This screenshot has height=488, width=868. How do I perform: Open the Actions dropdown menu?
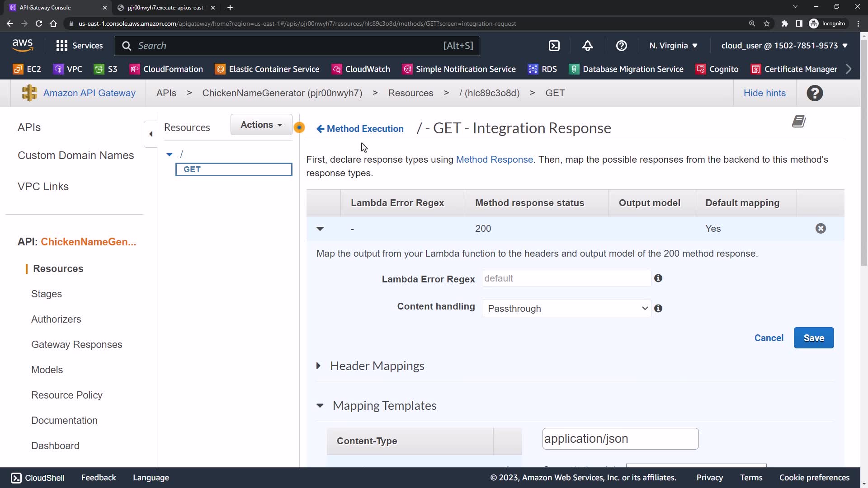(261, 125)
